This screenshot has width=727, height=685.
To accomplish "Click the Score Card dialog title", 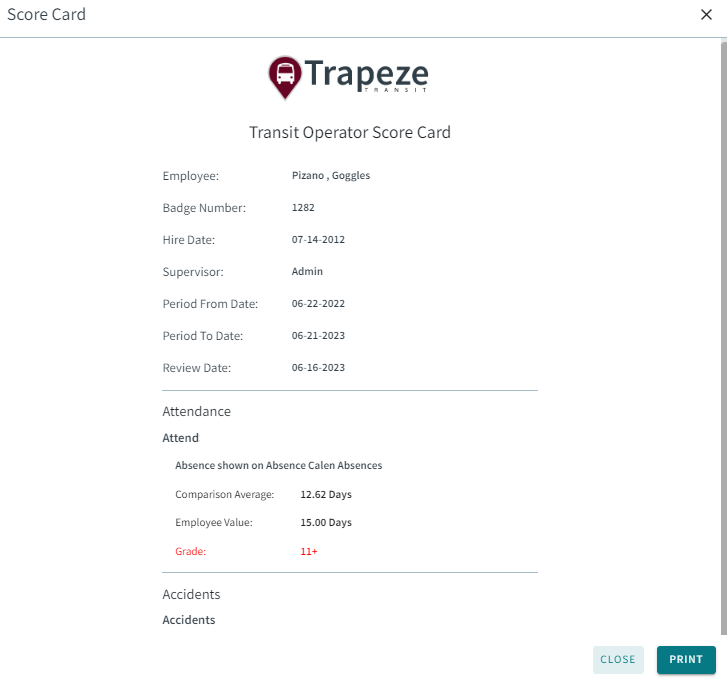I will pos(46,15).
